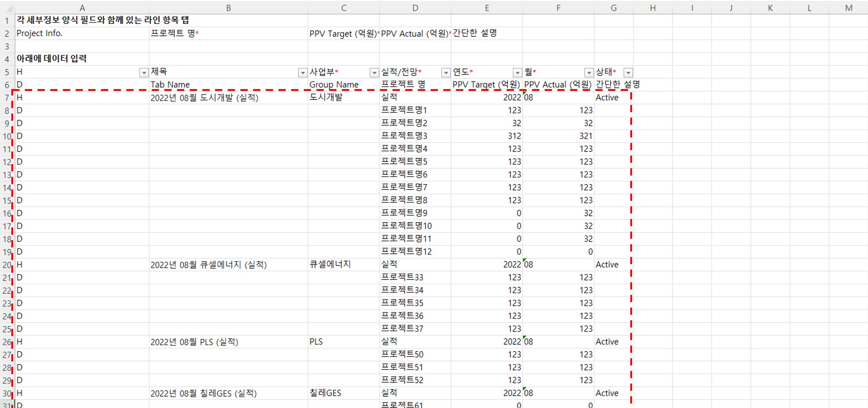Click PPV Actual value 321 for 프로젝트명3

(585, 136)
